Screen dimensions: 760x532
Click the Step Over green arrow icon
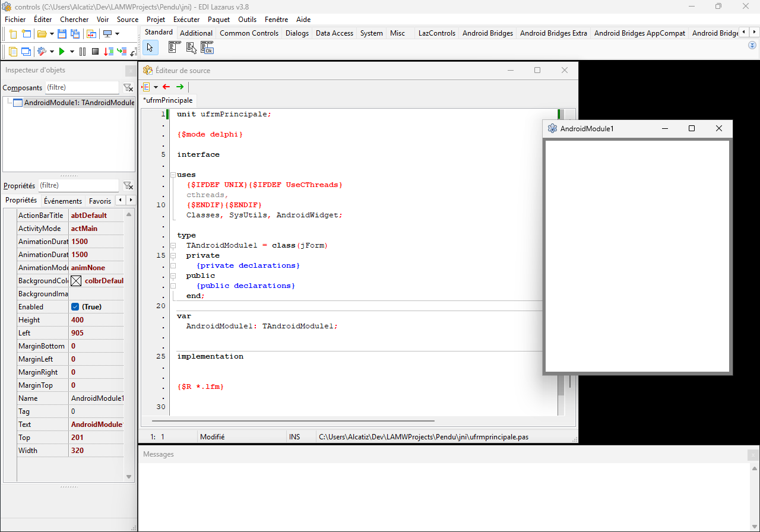coord(122,52)
